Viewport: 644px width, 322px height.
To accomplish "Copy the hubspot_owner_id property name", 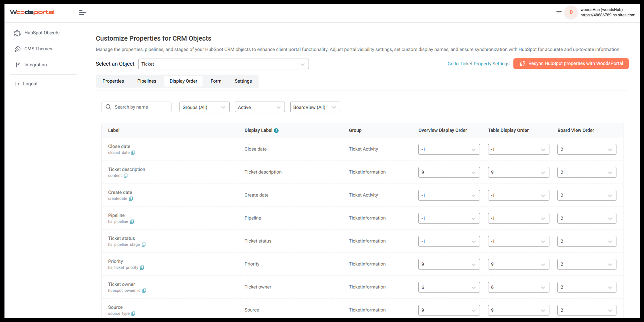I will [x=144, y=291].
